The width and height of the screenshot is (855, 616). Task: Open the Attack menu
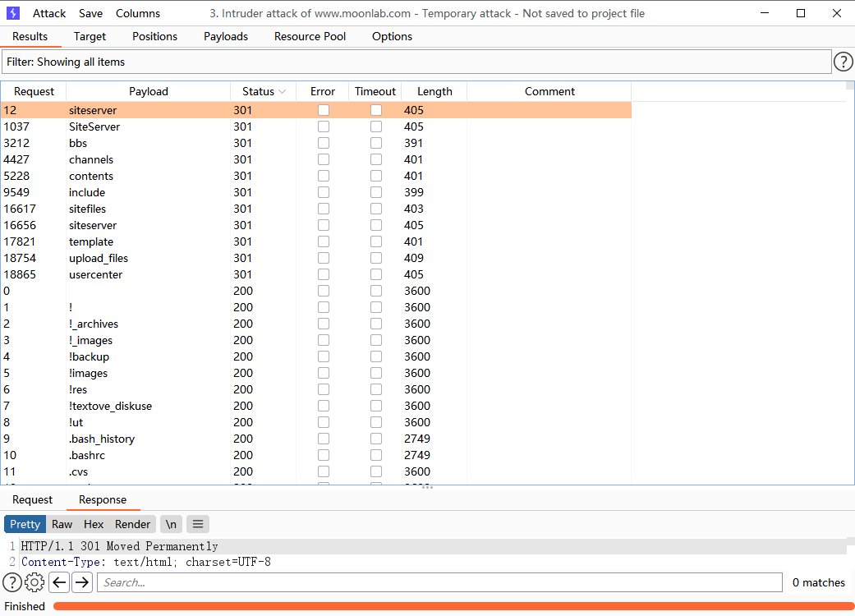[49, 13]
